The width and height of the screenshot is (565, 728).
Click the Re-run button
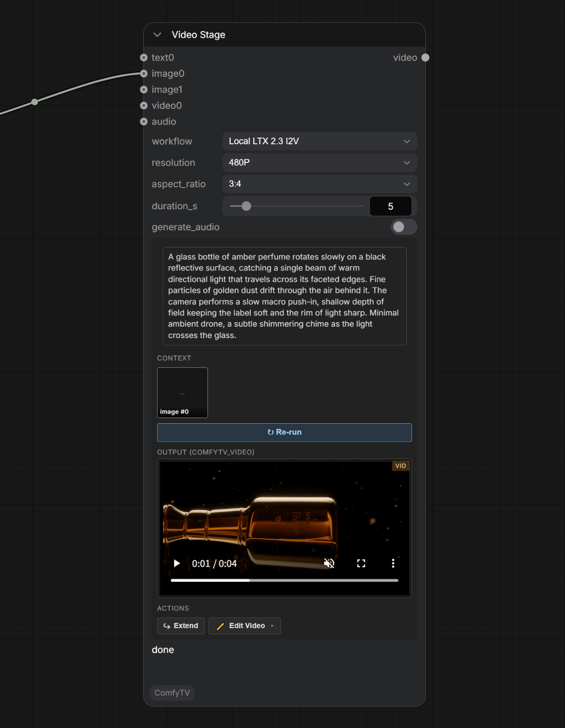284,432
